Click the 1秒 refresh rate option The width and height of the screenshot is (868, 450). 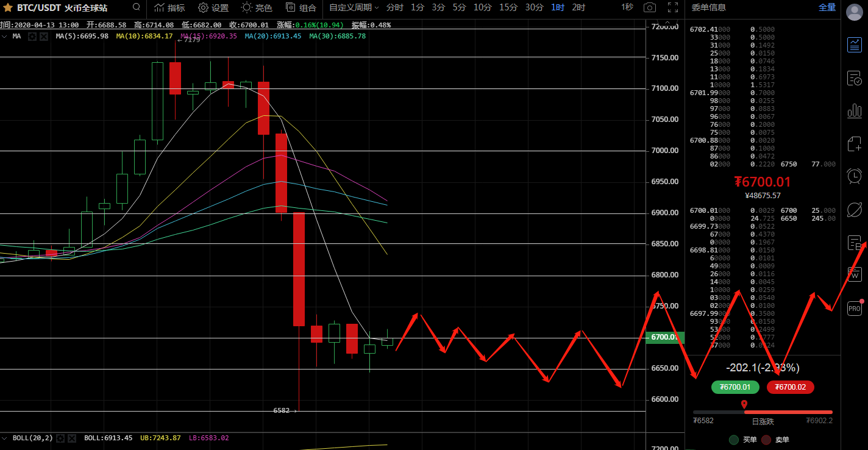coord(627,7)
